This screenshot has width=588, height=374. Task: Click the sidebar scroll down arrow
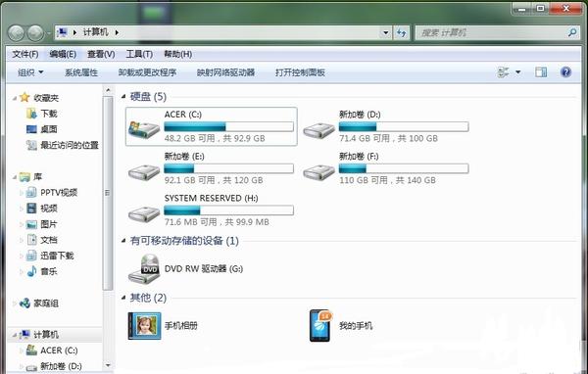[108, 365]
